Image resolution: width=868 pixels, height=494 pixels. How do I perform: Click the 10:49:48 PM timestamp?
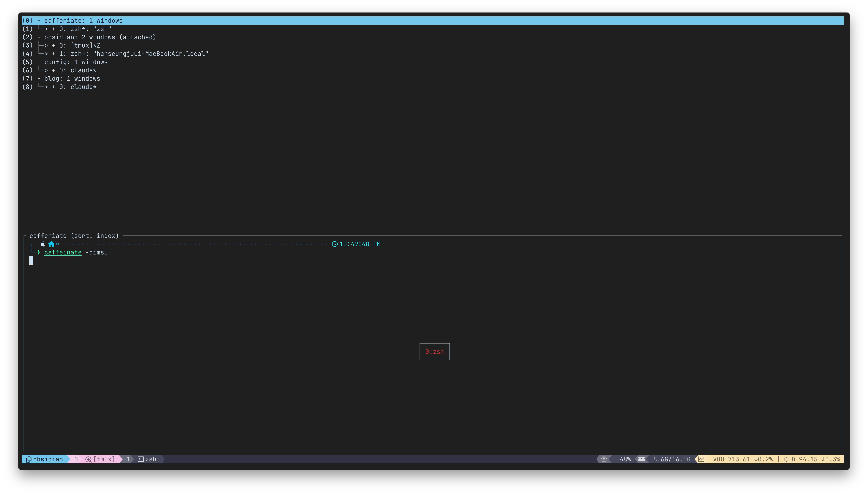[x=360, y=244]
